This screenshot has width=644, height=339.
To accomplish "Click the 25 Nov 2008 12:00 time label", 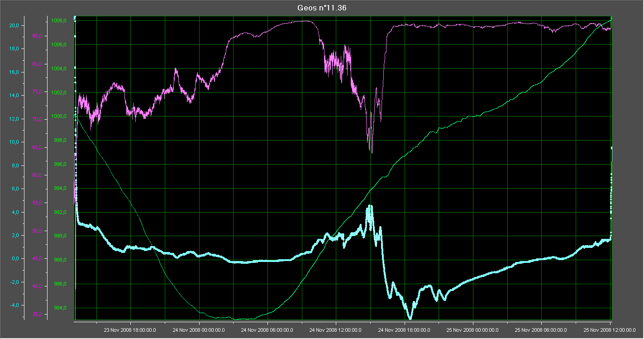I will (x=610, y=330).
